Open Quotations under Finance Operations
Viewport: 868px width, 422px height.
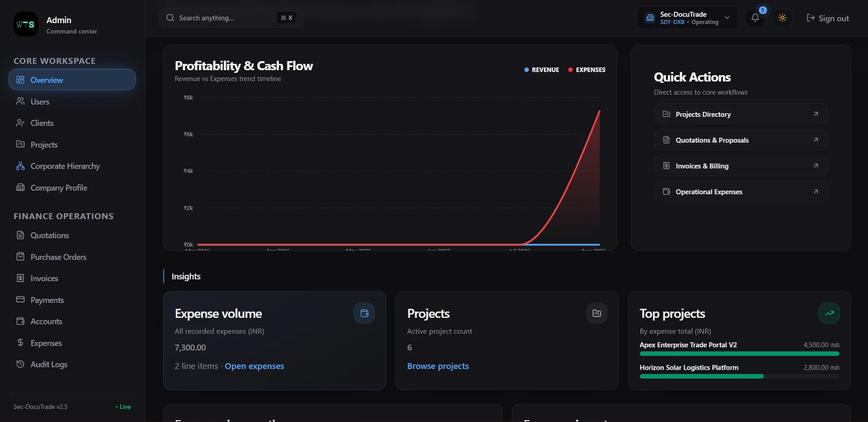pyautogui.click(x=72, y=235)
